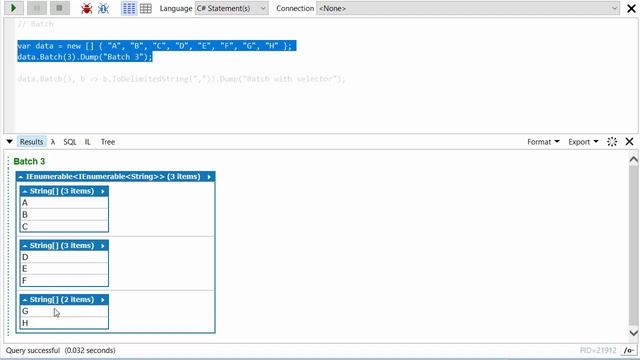Click the Stop query button
This screenshot has height=360, width=640.
point(60,8)
